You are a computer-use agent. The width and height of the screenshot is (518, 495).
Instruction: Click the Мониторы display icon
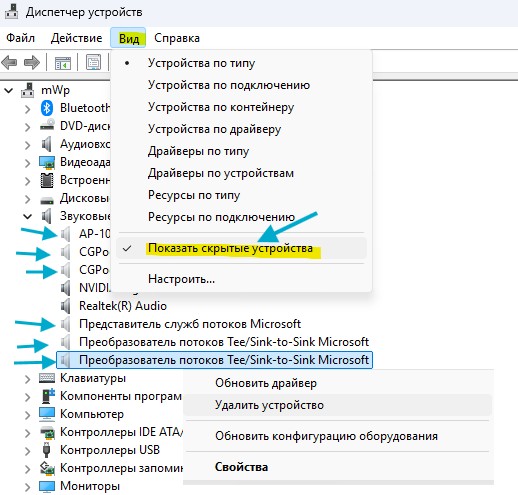(x=47, y=486)
